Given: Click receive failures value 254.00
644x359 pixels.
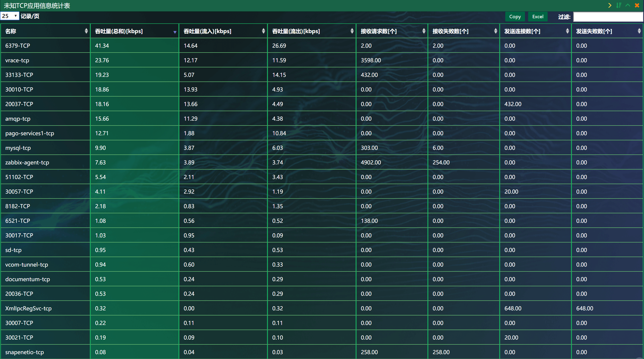Looking at the screenshot, I should pyautogui.click(x=441, y=162).
